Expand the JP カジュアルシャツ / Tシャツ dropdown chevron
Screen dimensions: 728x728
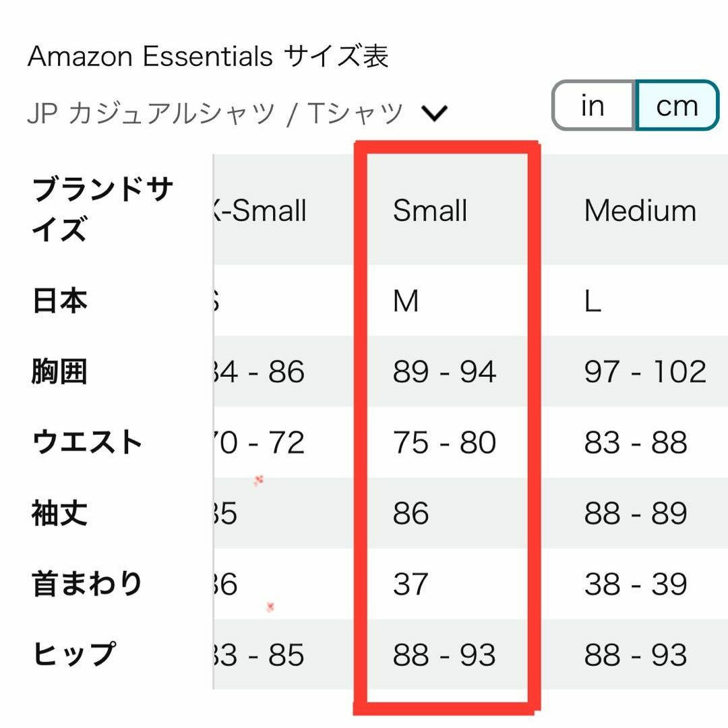[x=434, y=113]
